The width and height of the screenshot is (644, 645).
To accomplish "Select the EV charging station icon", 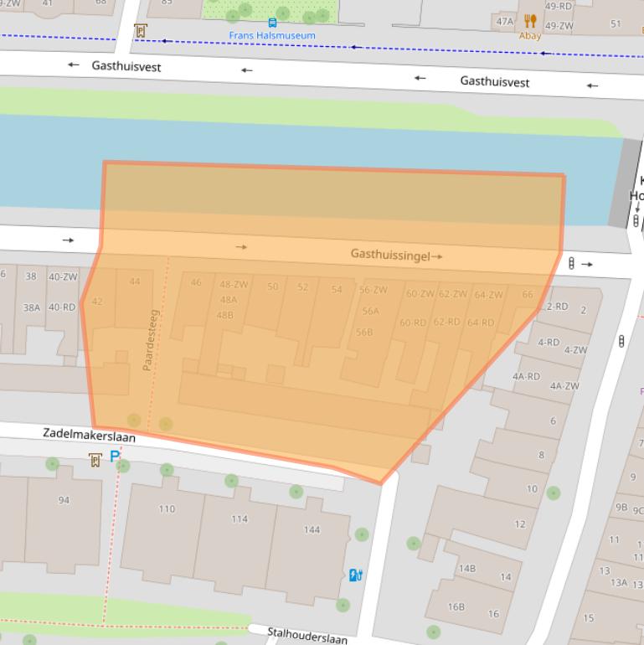I will (x=355, y=575).
